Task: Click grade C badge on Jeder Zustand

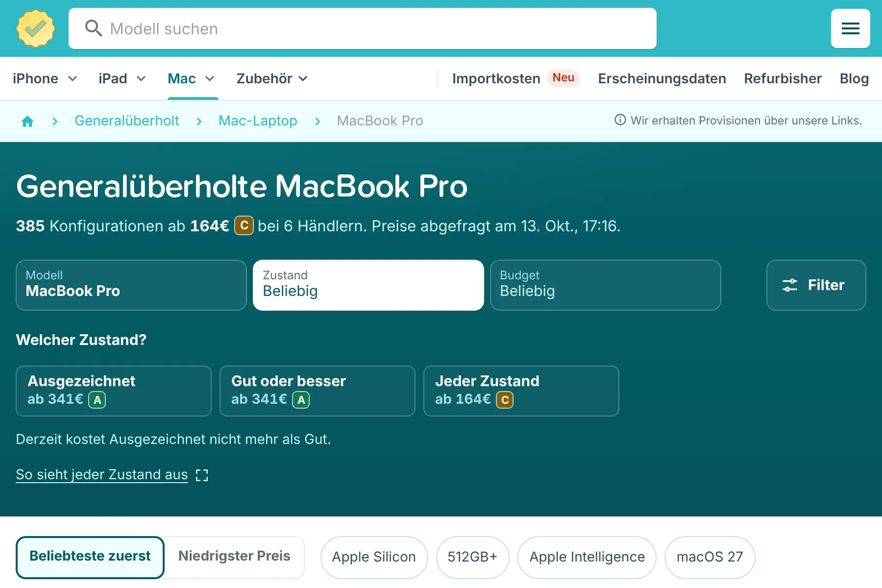Action: coord(505,400)
